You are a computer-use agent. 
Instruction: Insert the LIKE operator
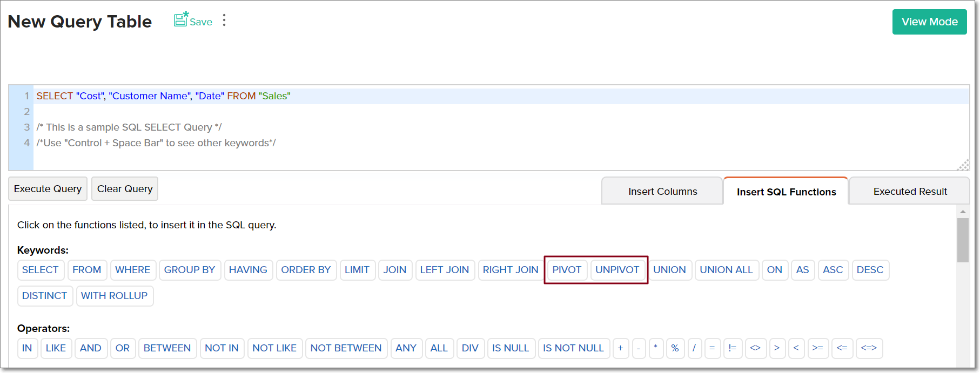pyautogui.click(x=56, y=348)
